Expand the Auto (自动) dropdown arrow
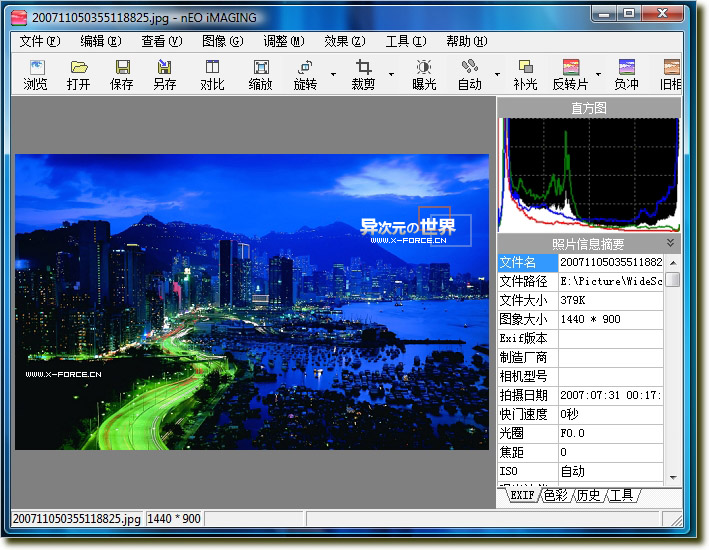Viewport: 709px width, 550px height. point(497,75)
